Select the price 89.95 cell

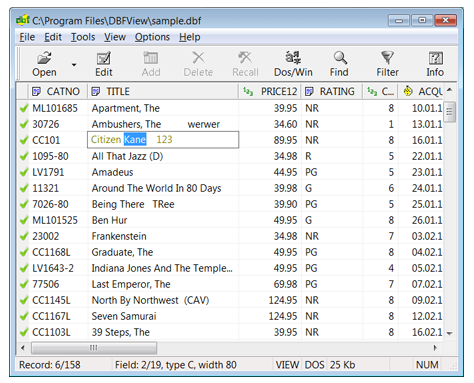[270, 140]
